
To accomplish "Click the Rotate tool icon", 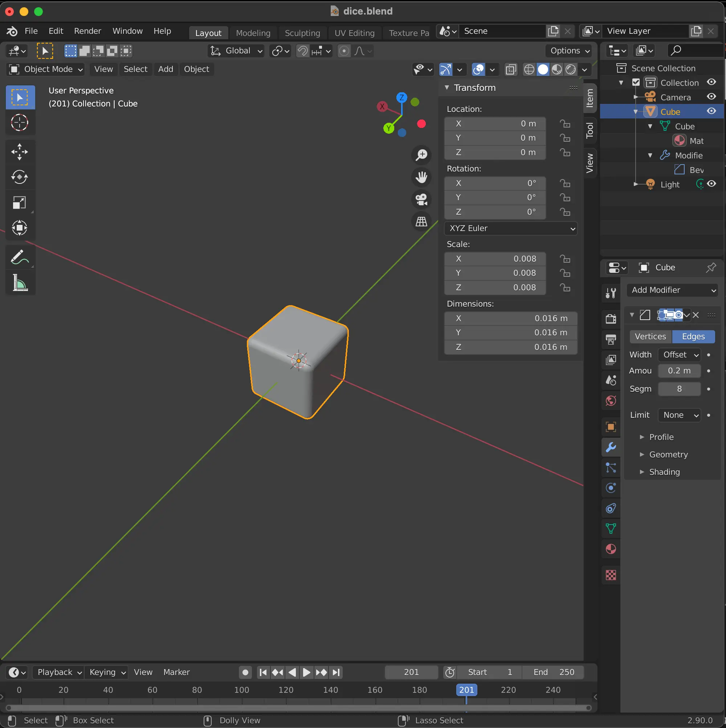I will tap(19, 177).
